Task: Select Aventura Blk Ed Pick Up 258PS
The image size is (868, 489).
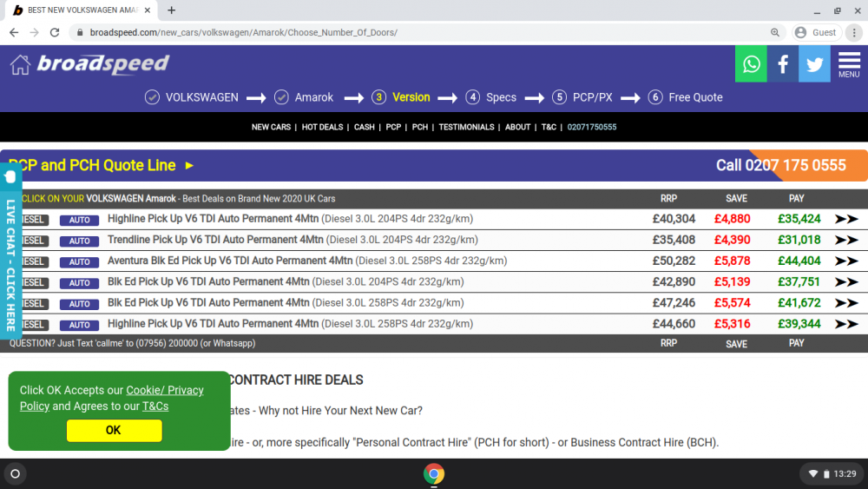Action: point(307,261)
